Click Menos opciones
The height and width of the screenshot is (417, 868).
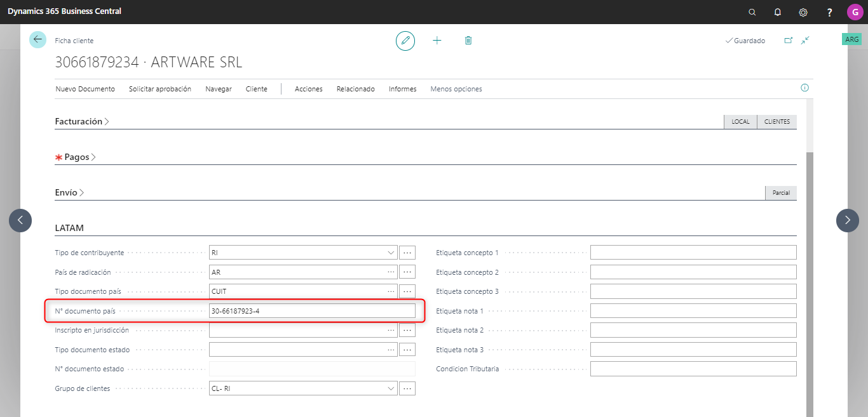click(x=456, y=89)
